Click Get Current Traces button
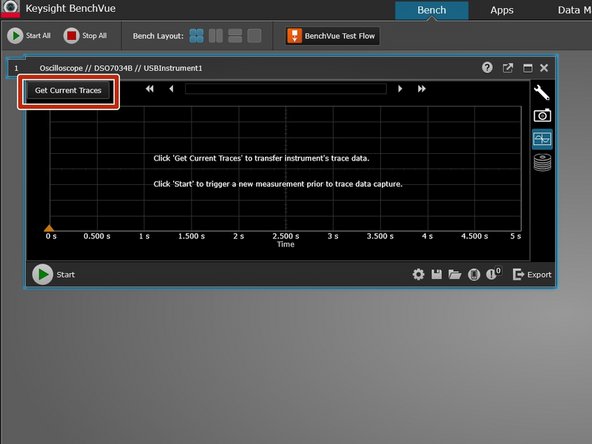Screen dimensions: 592x444 [x=68, y=91]
